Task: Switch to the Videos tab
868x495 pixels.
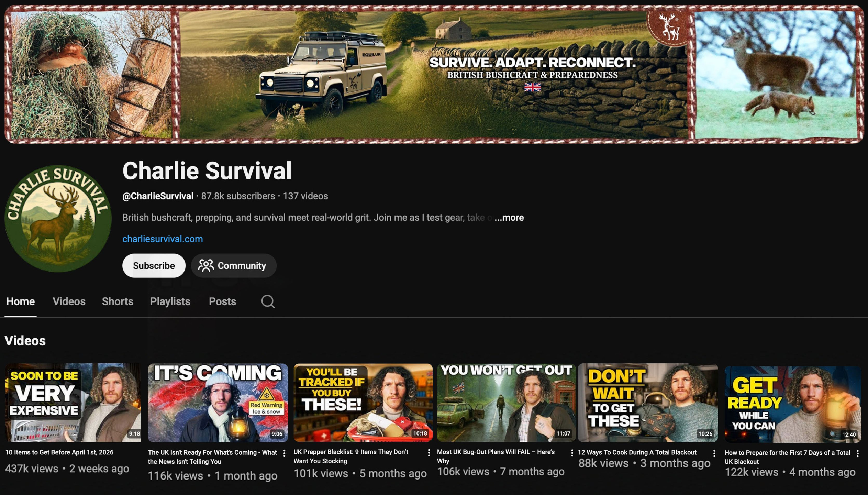Action: pyautogui.click(x=69, y=301)
